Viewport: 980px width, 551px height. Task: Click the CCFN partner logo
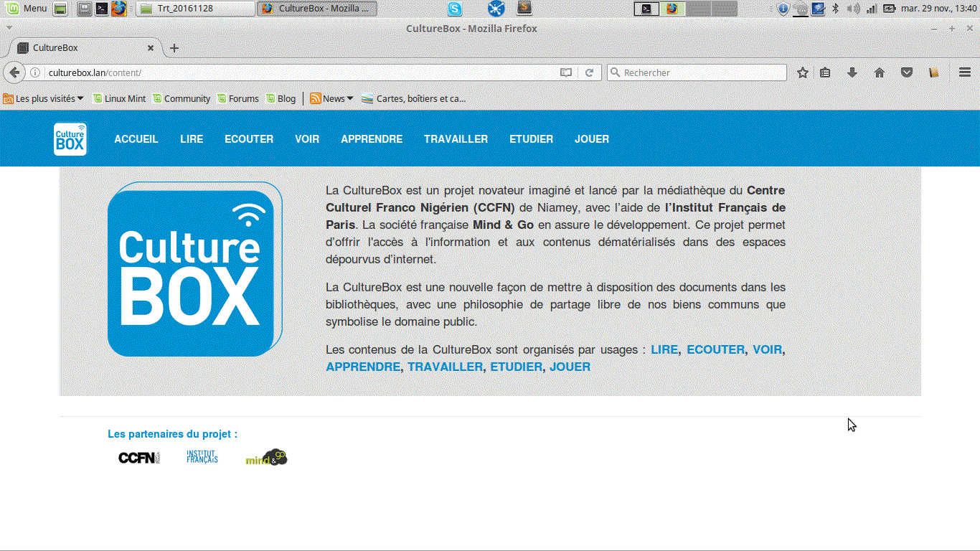[140, 458]
